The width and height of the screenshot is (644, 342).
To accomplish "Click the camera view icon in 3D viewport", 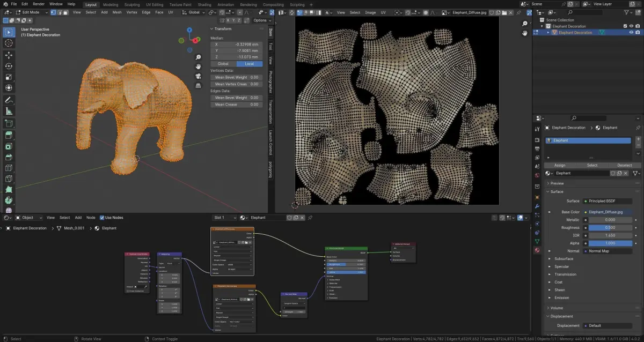I will pos(198,76).
